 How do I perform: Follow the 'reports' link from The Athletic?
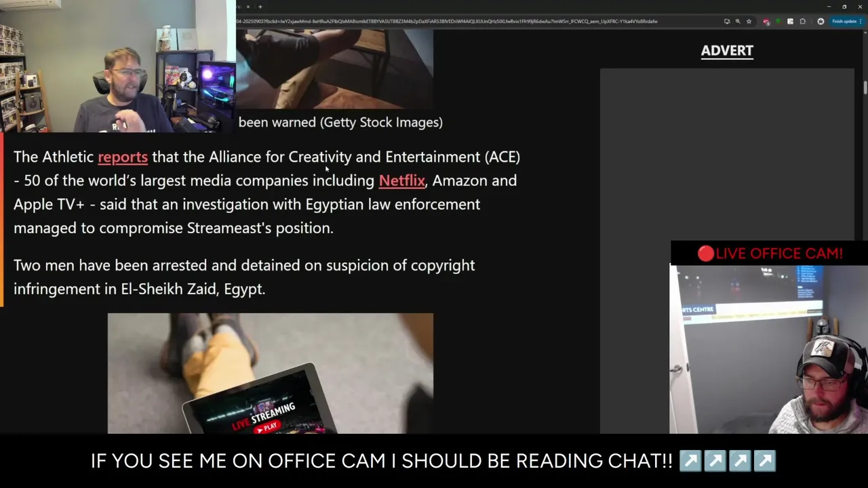[123, 157]
